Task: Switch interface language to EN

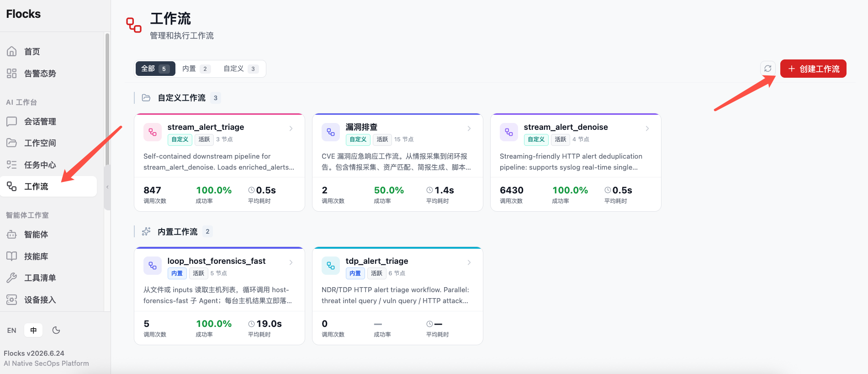Action: point(12,330)
